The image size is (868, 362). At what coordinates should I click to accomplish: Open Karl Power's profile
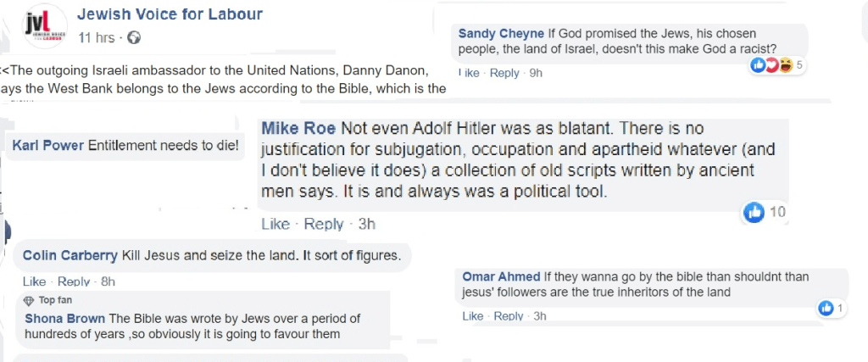pyautogui.click(x=47, y=145)
